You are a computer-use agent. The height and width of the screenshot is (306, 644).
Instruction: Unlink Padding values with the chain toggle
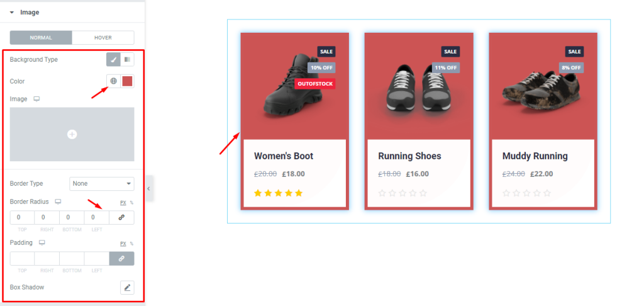[121, 258]
